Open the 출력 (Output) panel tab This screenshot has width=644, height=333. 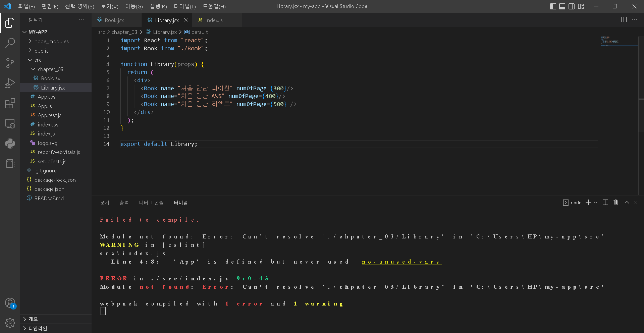124,203
